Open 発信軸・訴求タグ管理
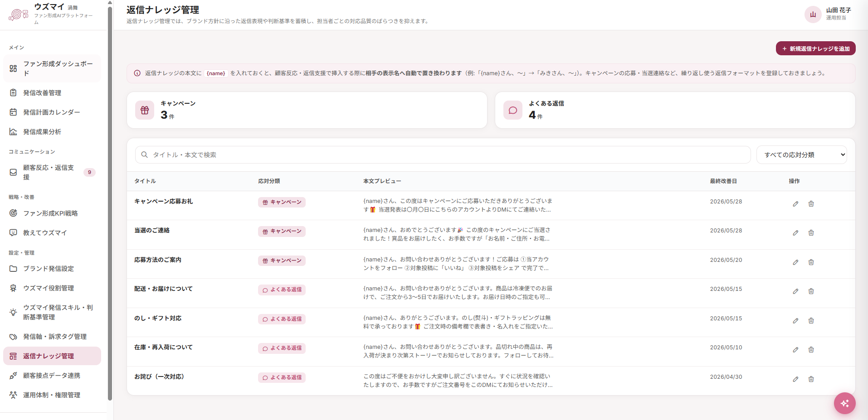868x420 pixels. point(52,337)
